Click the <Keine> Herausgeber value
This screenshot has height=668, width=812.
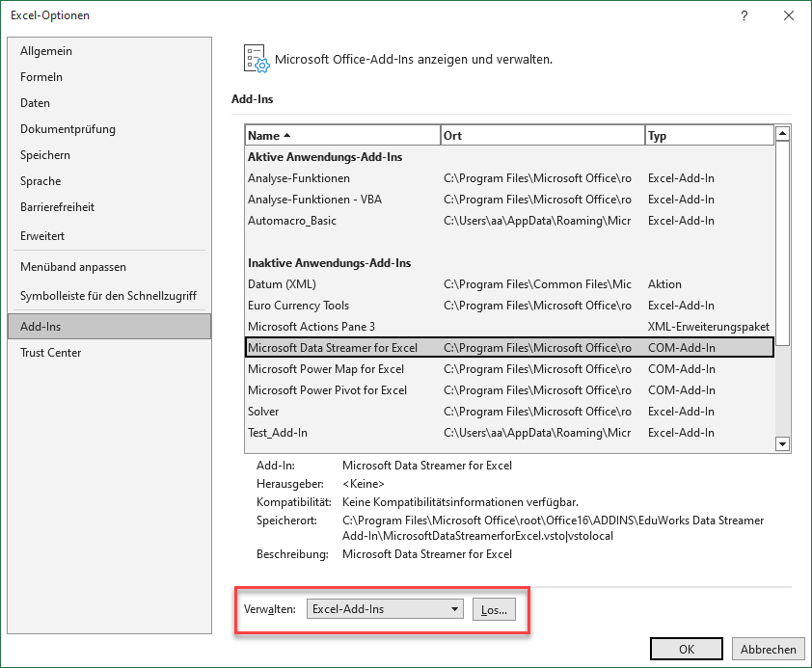(x=364, y=484)
